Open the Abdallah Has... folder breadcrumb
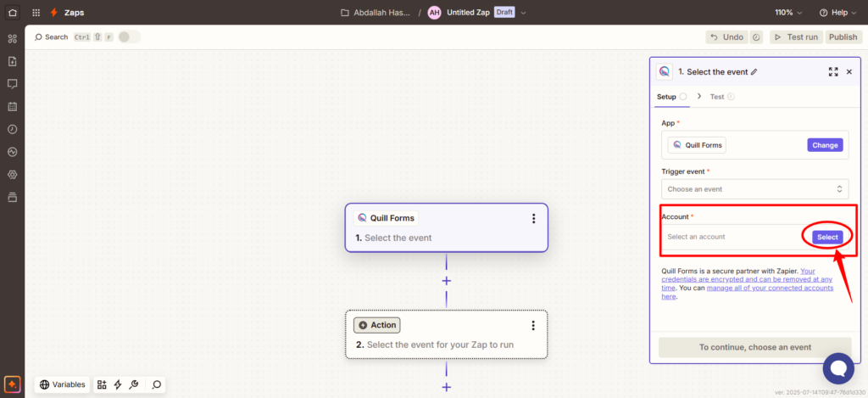Screen dimensions: 868x398 [376, 12]
